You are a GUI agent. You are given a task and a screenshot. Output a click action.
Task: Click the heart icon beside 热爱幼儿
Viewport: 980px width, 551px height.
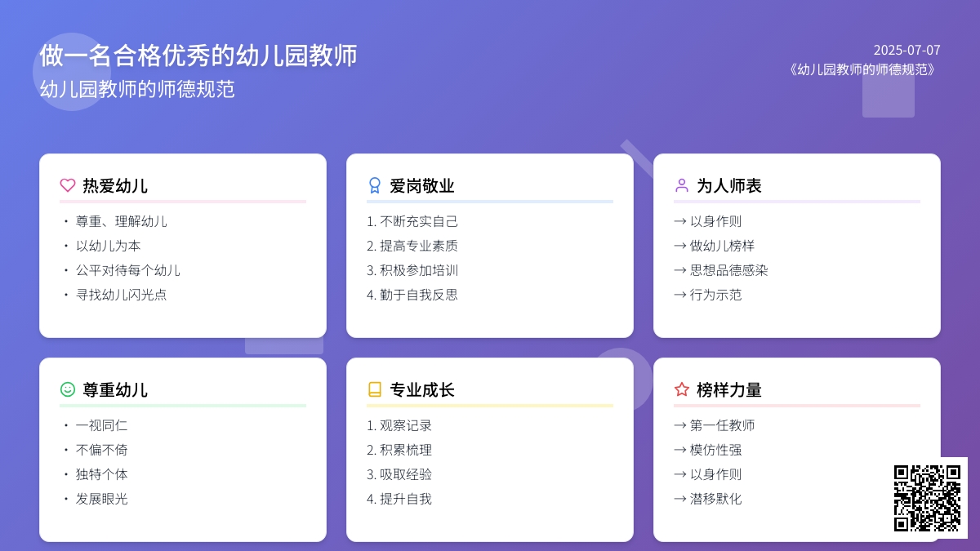point(68,185)
